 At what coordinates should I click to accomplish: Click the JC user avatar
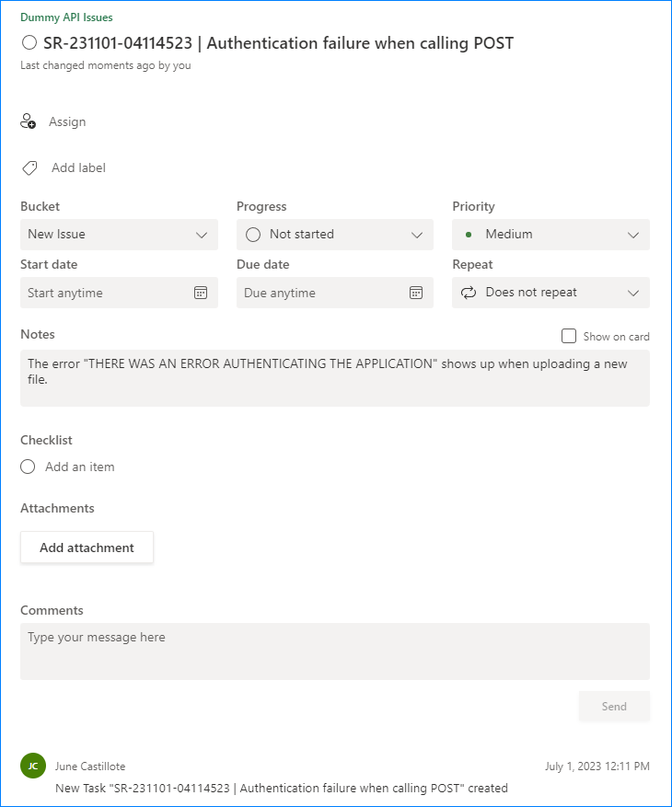click(32, 766)
